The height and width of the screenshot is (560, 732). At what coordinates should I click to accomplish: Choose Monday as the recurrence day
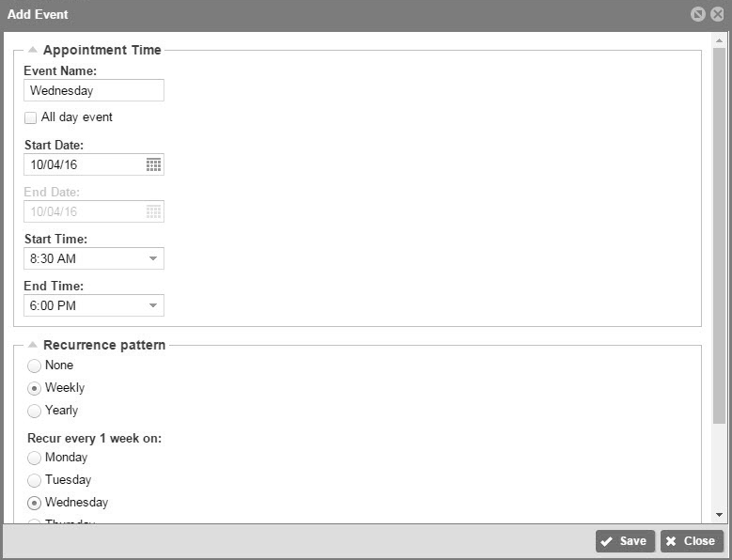[x=34, y=458]
